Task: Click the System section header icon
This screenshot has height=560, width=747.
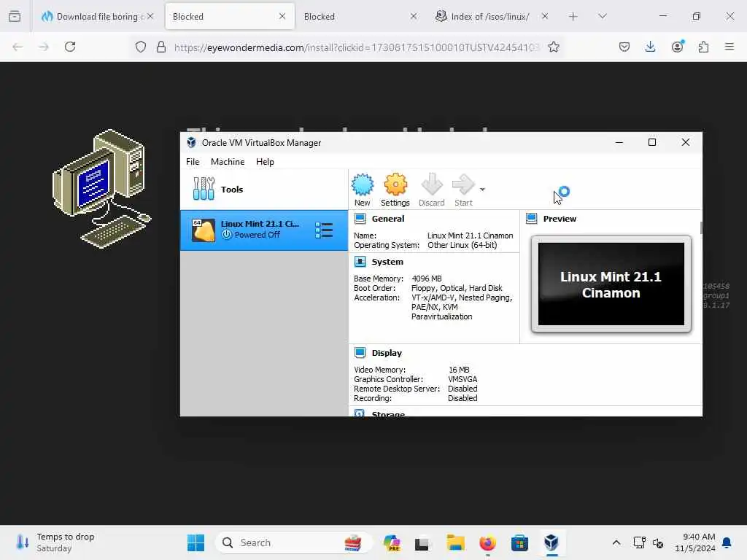Action: [x=360, y=262]
